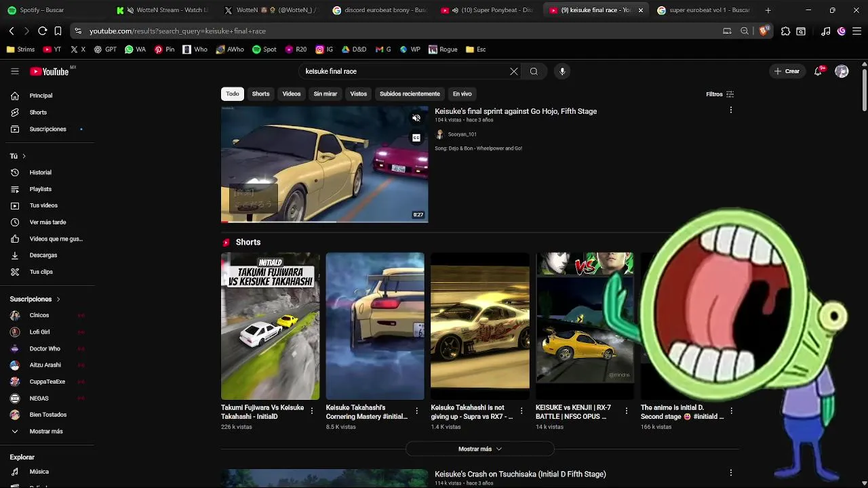Open the music note media control
The width and height of the screenshot is (868, 488).
click(x=825, y=30)
